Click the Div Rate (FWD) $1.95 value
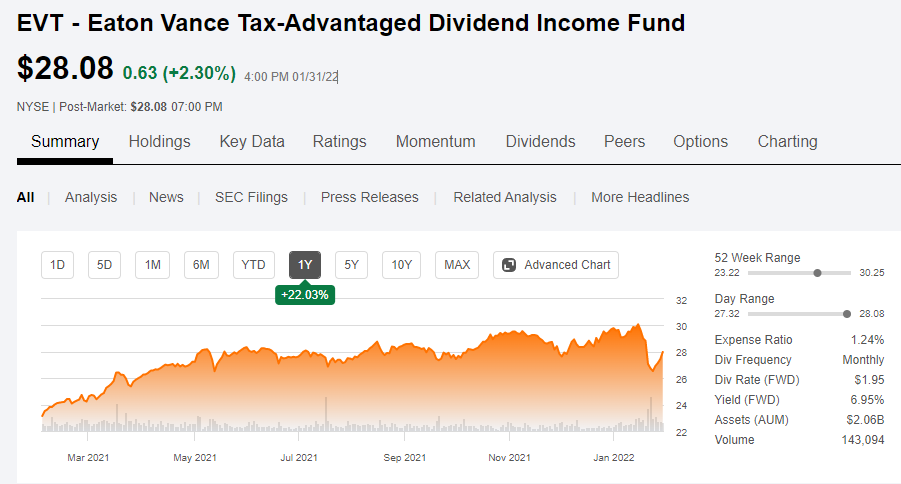The image size is (901, 484). [869, 380]
